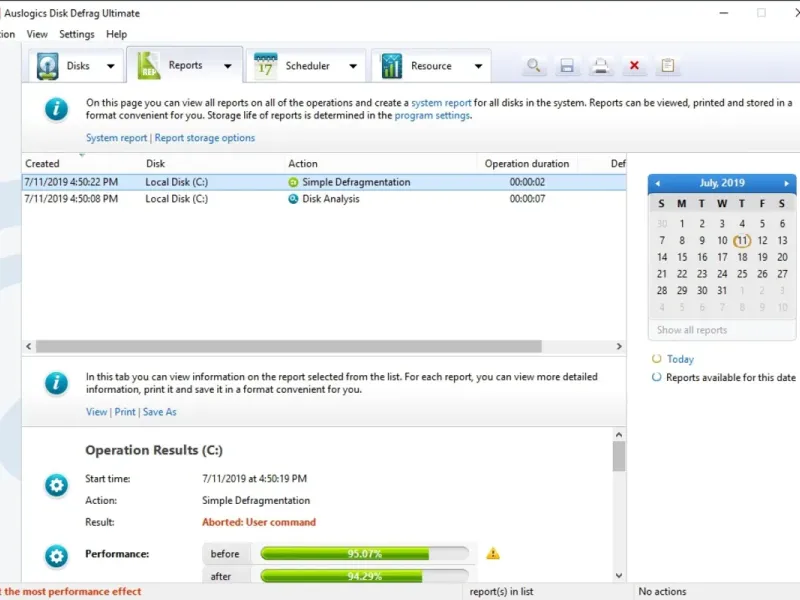
Task: Click the Resource chart icon
Action: pos(391,66)
